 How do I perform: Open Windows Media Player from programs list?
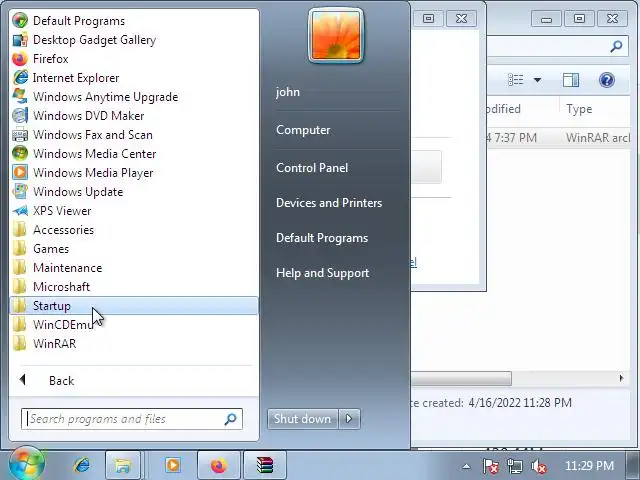[x=93, y=173]
